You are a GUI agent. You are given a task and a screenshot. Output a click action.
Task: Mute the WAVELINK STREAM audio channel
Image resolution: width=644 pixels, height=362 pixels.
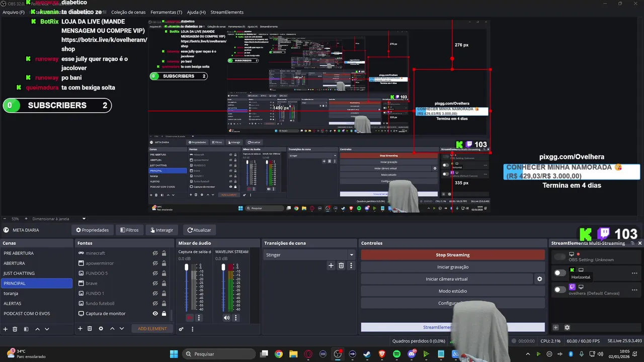coord(226,318)
